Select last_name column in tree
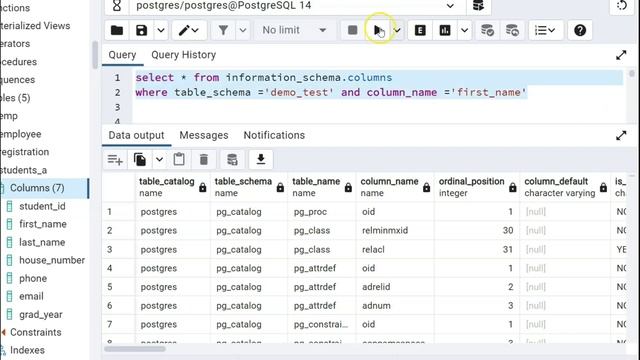 click(42, 242)
